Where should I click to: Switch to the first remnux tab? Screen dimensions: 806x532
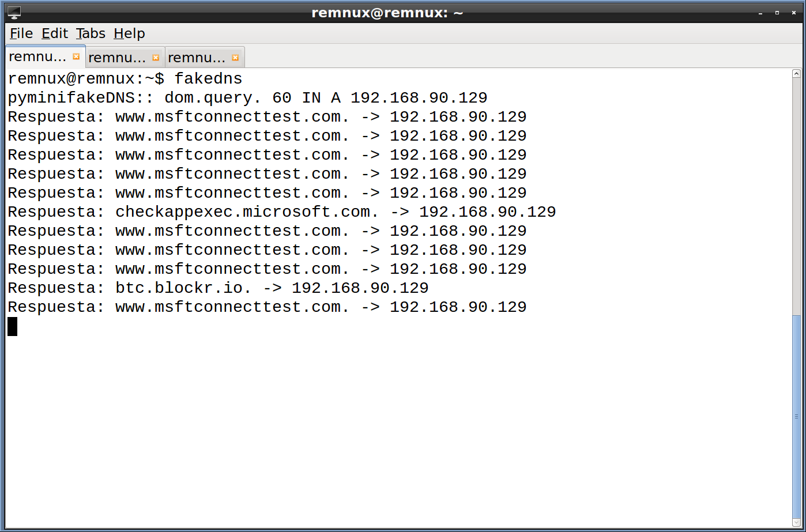[38, 56]
